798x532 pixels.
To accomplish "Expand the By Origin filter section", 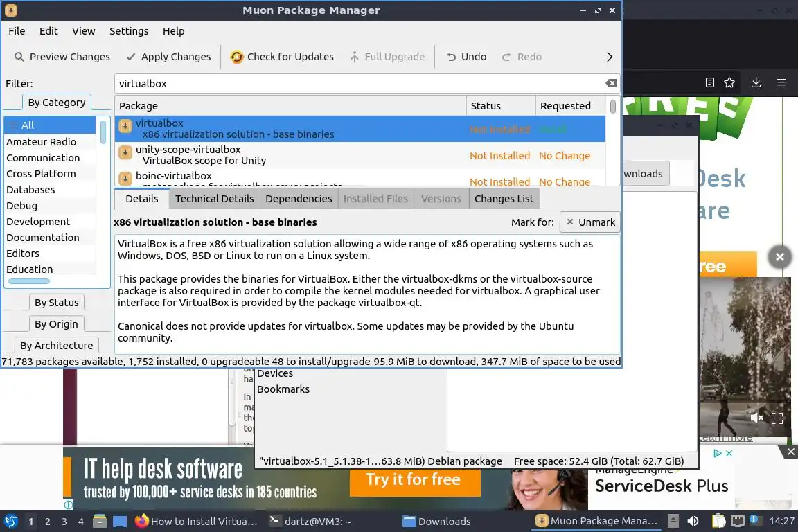I will (x=57, y=323).
